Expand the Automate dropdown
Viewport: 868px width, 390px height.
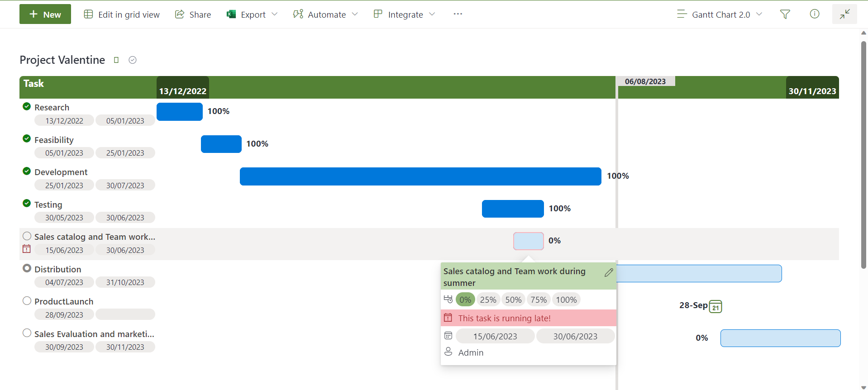[355, 14]
